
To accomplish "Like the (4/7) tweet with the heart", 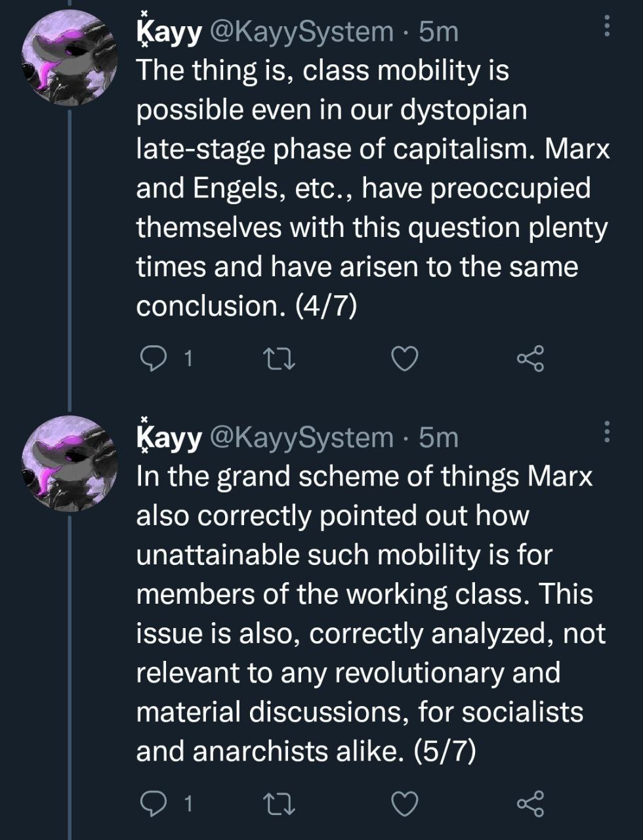I will coord(404,358).
